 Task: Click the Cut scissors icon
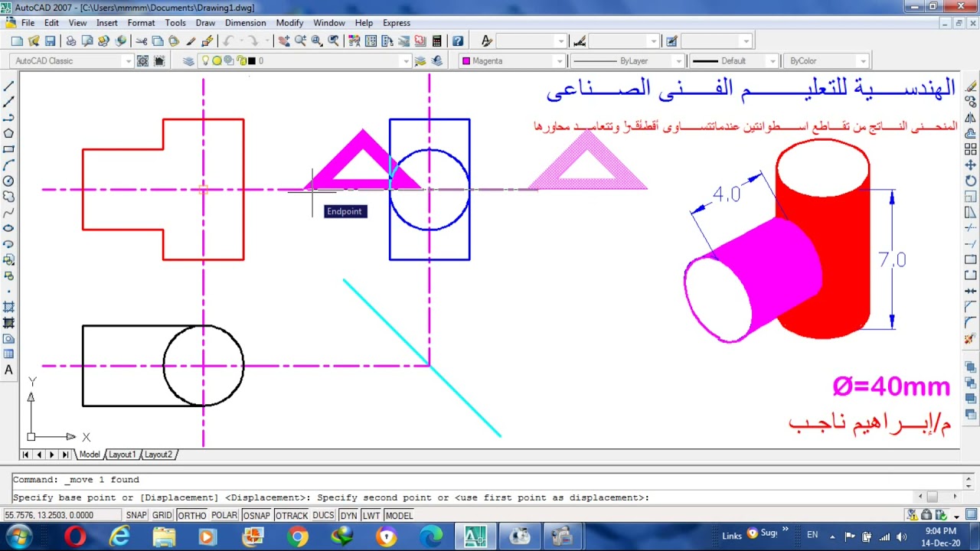click(x=142, y=41)
